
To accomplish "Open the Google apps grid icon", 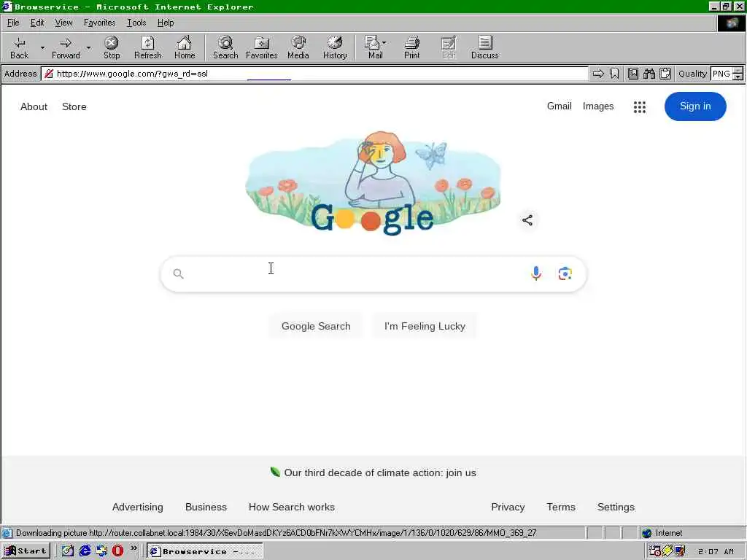I will [639, 106].
